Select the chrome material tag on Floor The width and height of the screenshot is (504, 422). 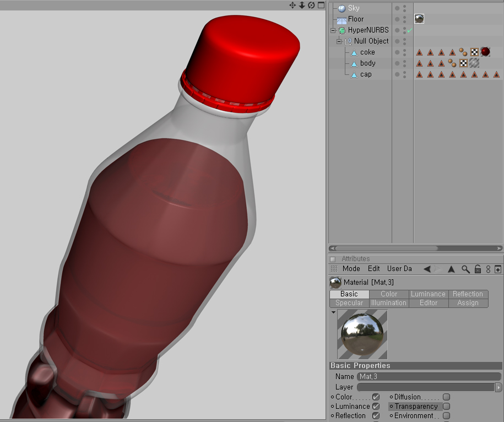click(419, 19)
